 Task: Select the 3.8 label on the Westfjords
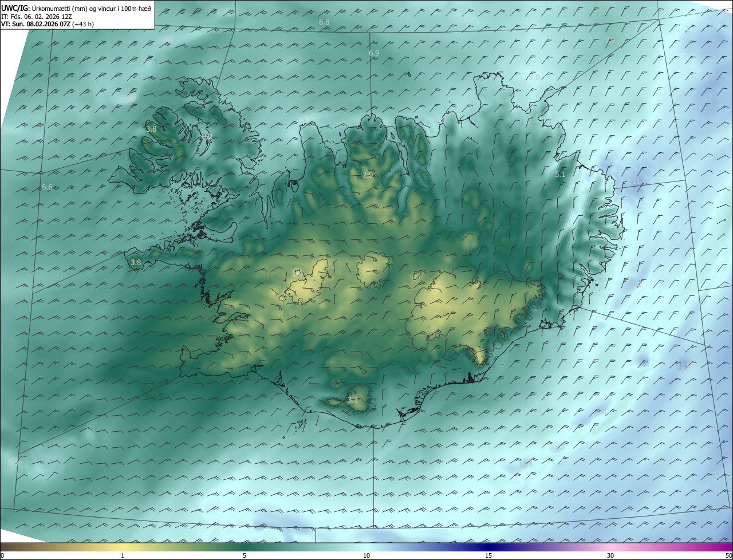click(151, 129)
